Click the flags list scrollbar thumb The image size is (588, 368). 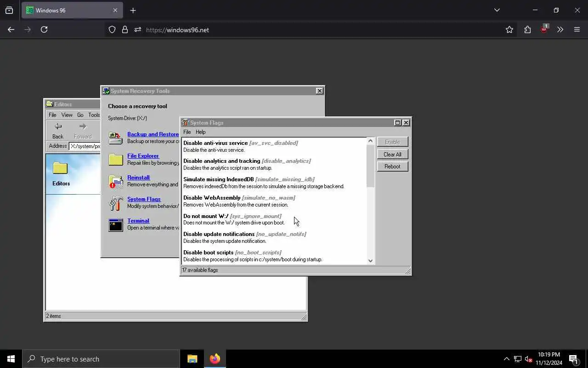coord(371,166)
